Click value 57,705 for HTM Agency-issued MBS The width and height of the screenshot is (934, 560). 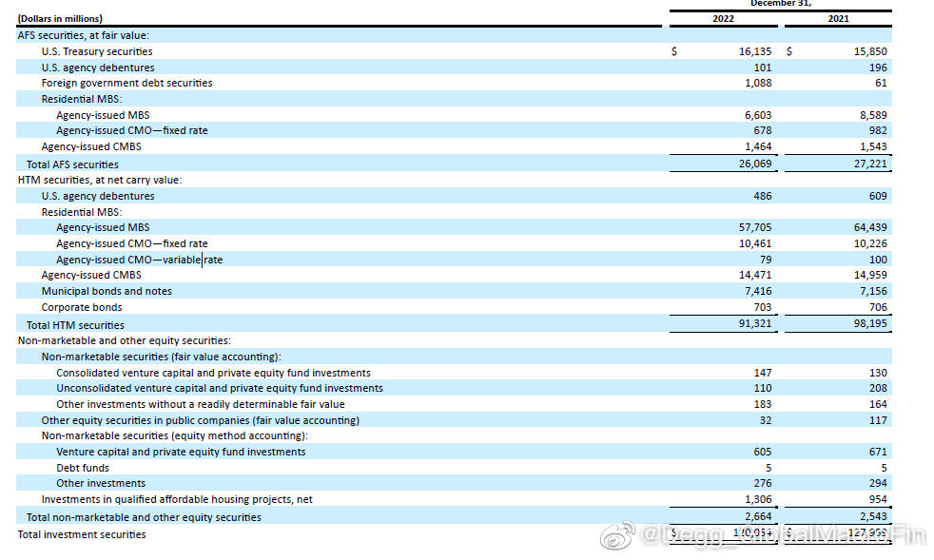coord(754,227)
